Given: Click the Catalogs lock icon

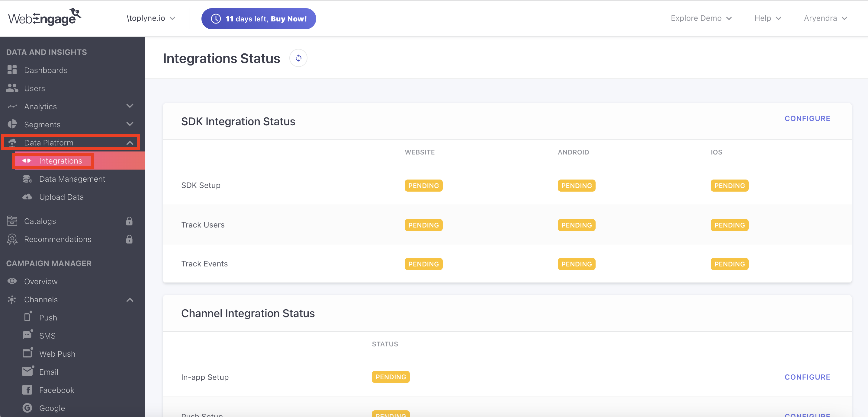Looking at the screenshot, I should point(129,221).
